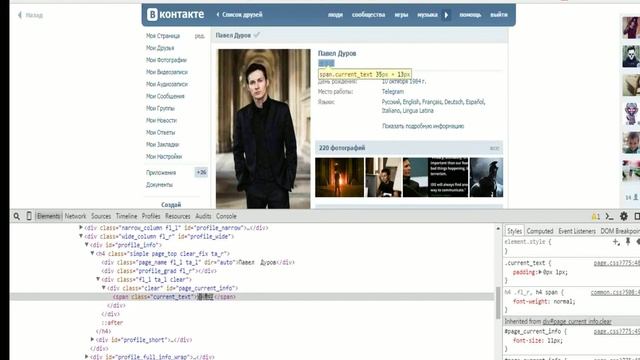Open Моя Страница in sidebar
The width and height of the screenshot is (640, 360).
pyautogui.click(x=163, y=36)
